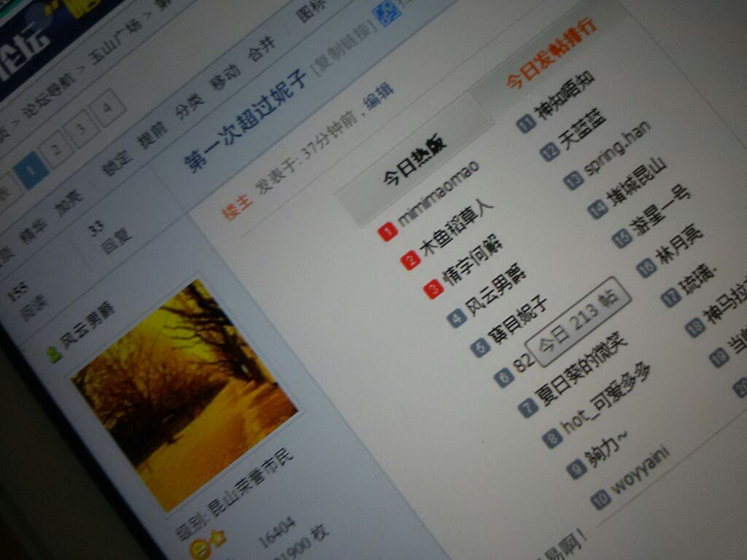Open user spring.han ranked 13
Screen dimensions: 747x560
(617, 148)
